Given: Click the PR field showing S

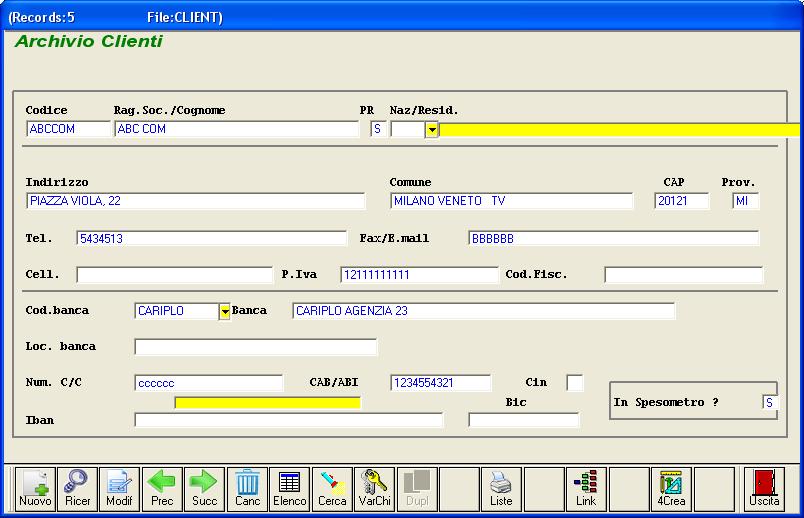Looking at the screenshot, I should tap(378, 129).
